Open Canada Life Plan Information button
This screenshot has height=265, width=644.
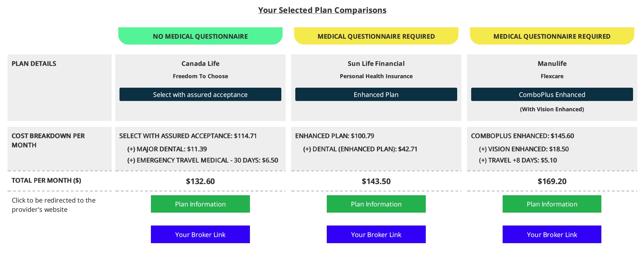(200, 204)
